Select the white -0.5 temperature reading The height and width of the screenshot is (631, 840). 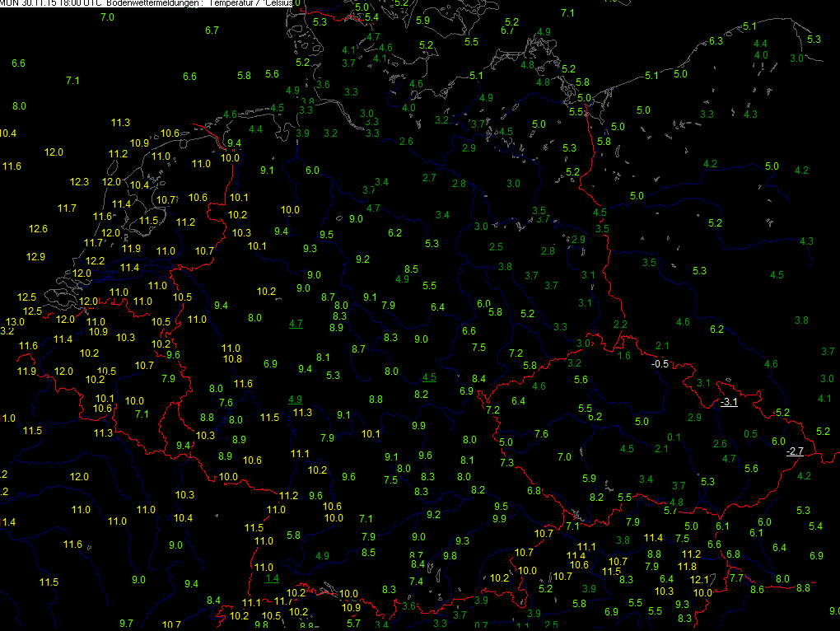pyautogui.click(x=659, y=363)
